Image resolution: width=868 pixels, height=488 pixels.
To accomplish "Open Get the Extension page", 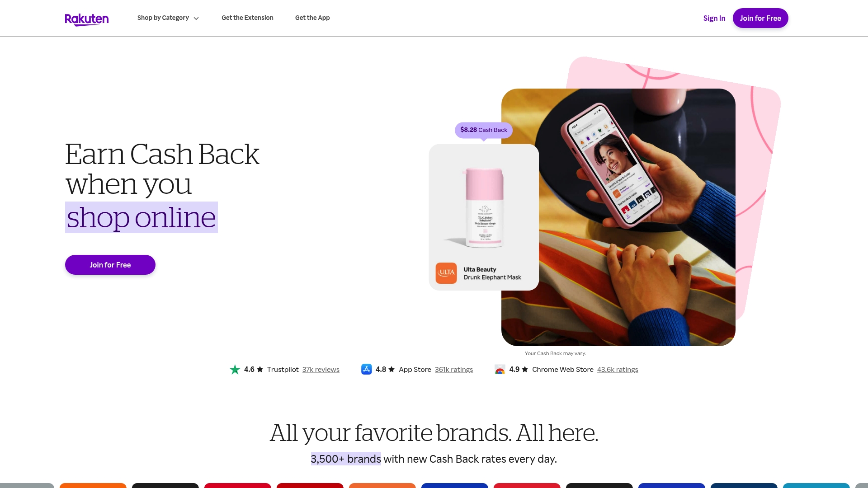I will click(247, 18).
